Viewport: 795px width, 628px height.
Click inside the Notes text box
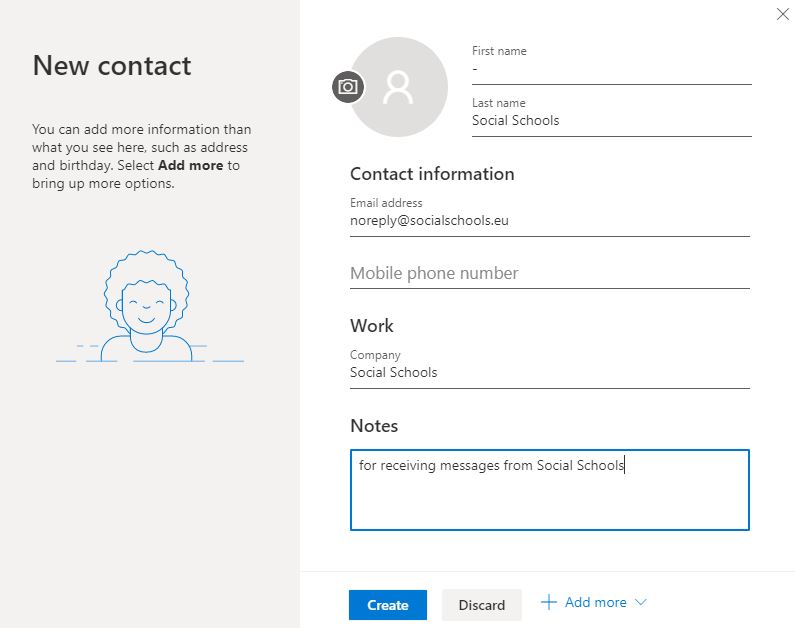coord(549,490)
